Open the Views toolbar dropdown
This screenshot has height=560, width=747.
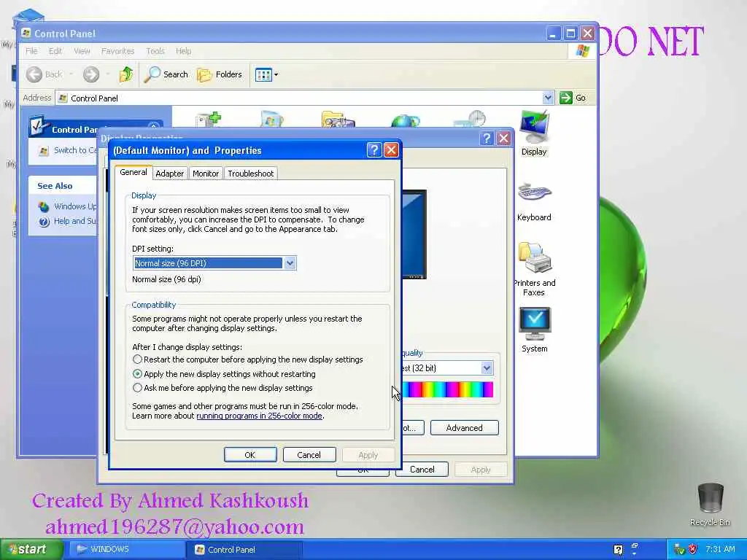(x=266, y=75)
